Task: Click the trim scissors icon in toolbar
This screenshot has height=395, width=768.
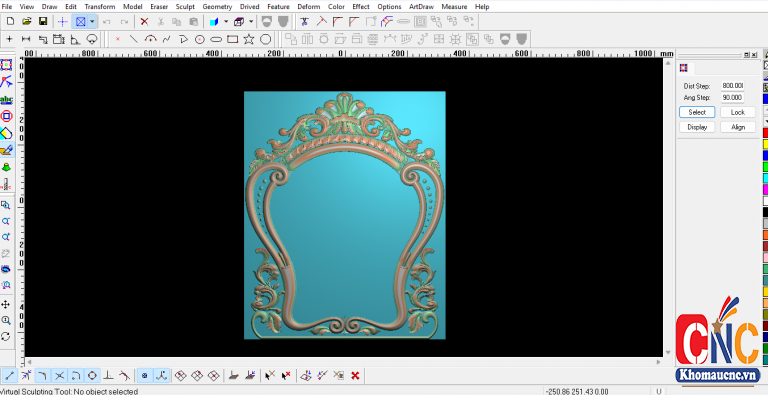Action: pyautogui.click(x=305, y=22)
